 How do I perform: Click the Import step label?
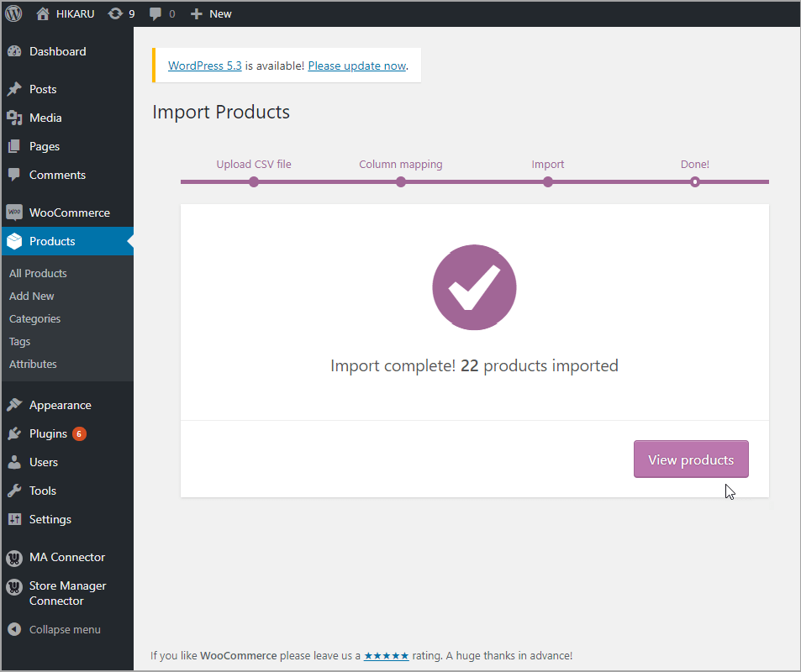(548, 165)
